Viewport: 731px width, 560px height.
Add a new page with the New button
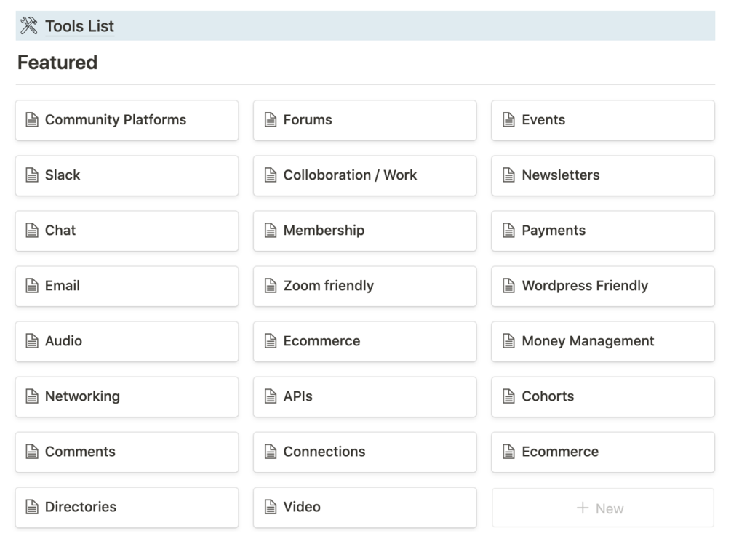coord(602,508)
